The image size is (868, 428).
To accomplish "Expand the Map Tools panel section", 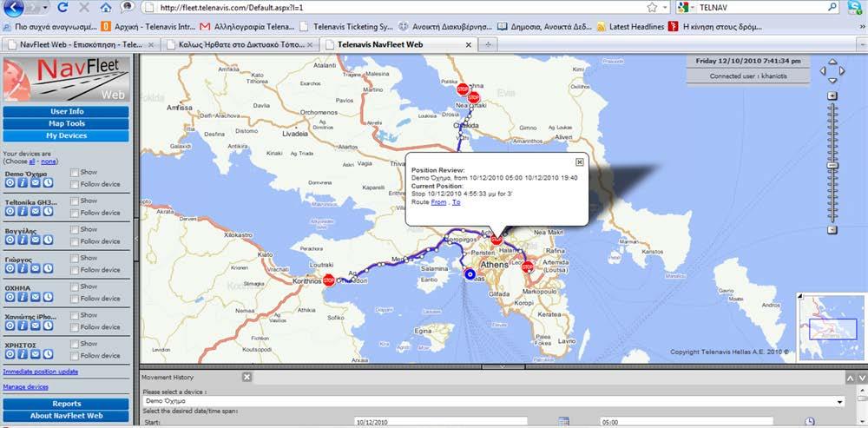I will (x=66, y=123).
